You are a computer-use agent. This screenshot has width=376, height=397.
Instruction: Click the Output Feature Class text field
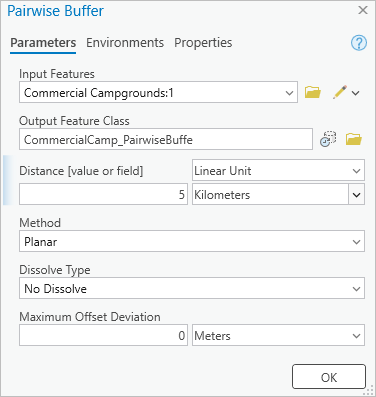[166, 139]
